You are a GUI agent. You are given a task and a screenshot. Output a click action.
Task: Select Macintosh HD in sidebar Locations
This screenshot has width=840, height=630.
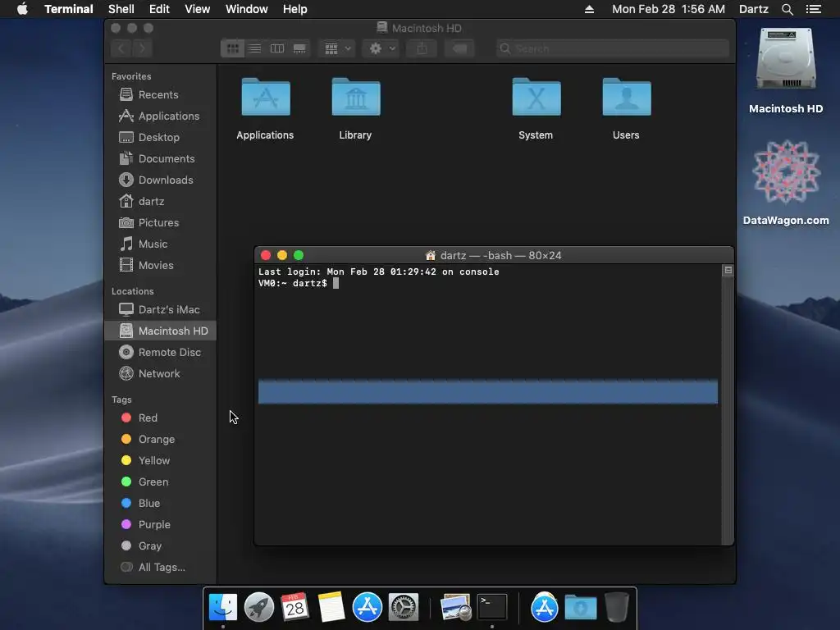tap(160, 331)
